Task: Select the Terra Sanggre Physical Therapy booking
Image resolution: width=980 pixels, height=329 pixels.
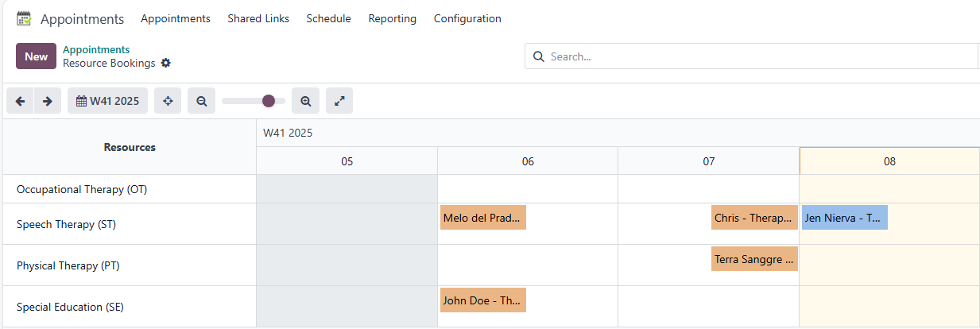Action: (x=754, y=259)
